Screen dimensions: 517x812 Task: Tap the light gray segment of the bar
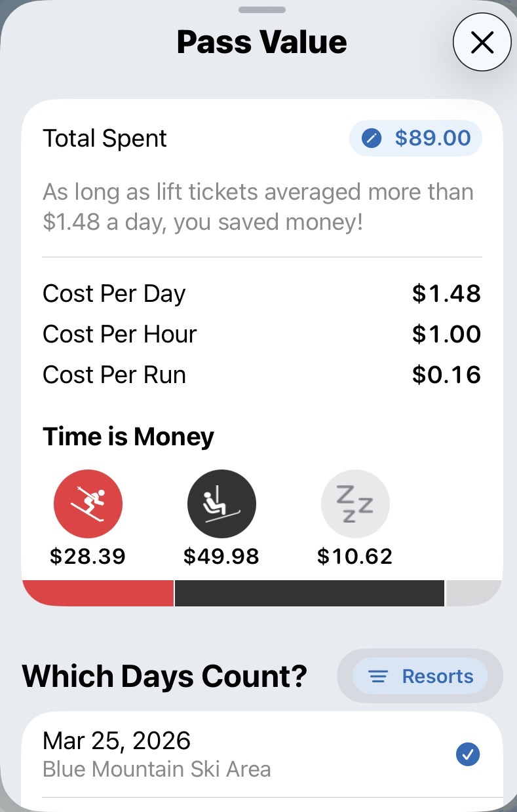point(472,593)
